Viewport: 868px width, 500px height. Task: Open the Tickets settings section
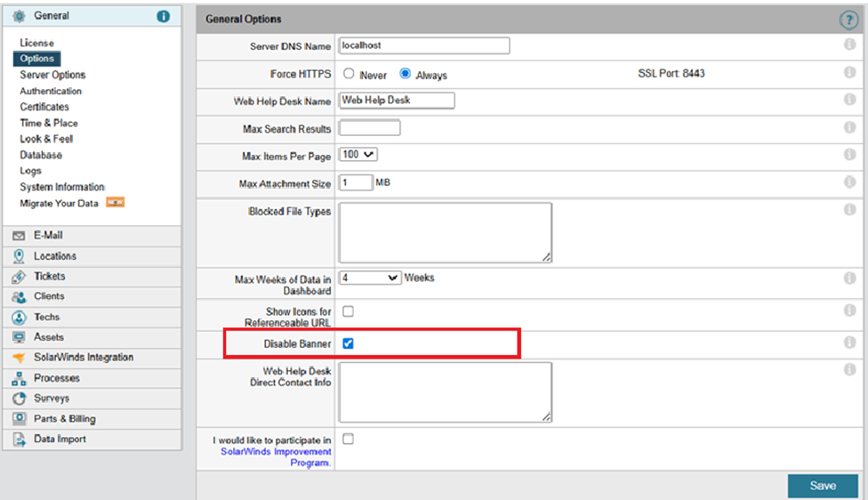point(49,277)
